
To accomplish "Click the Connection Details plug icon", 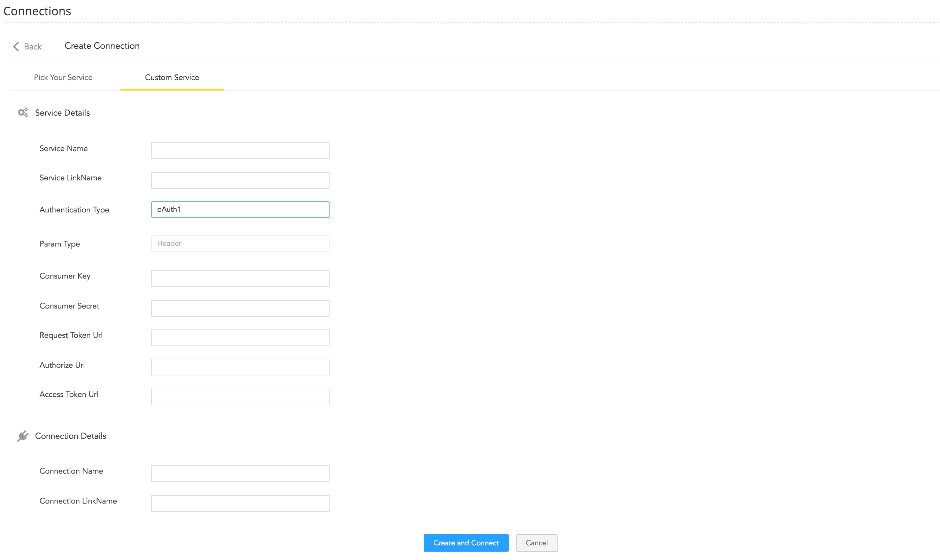I will (23, 436).
